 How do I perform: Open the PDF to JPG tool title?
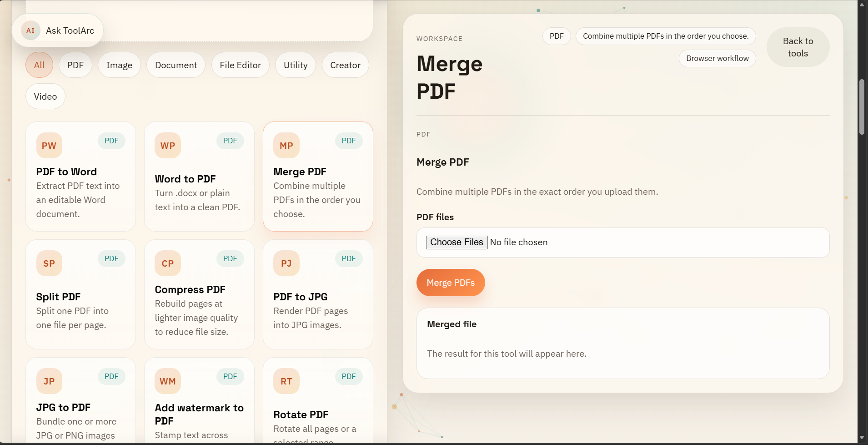tap(301, 297)
